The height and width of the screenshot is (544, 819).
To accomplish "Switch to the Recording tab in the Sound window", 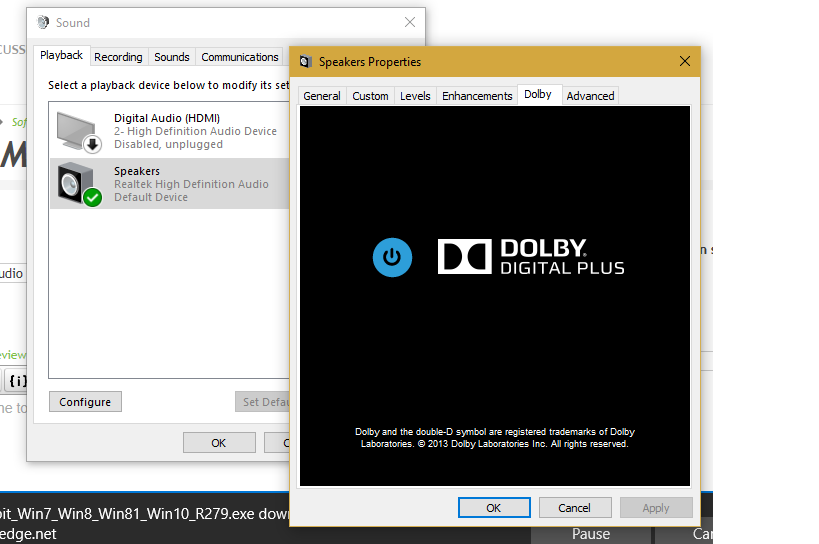I will 118,57.
